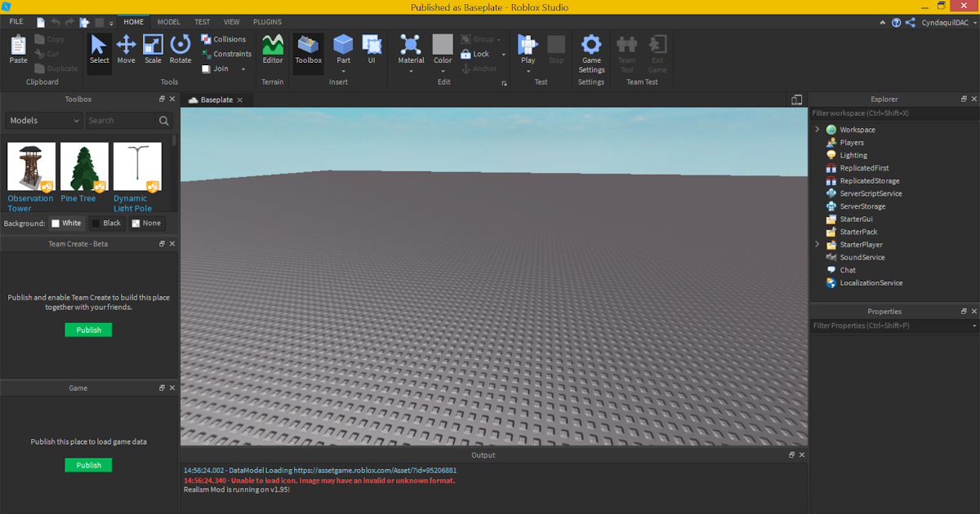Expand the StarterPlayer tree node

coord(817,245)
